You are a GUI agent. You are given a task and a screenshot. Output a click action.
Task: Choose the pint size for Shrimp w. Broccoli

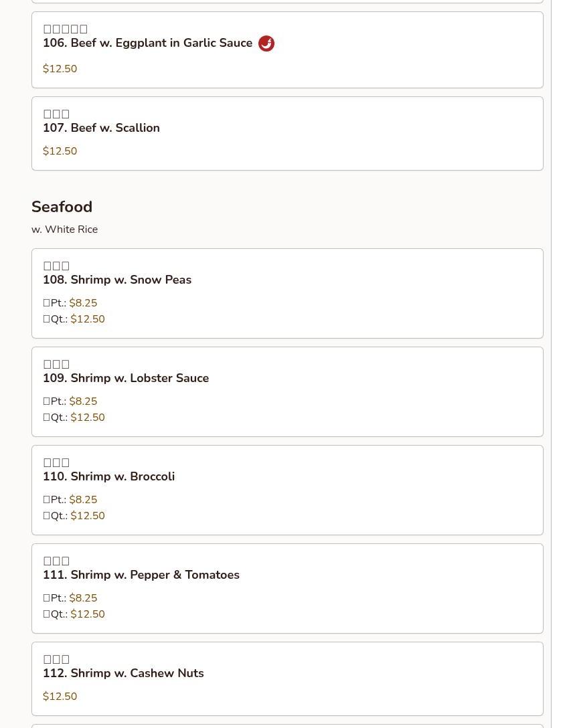tap(83, 500)
